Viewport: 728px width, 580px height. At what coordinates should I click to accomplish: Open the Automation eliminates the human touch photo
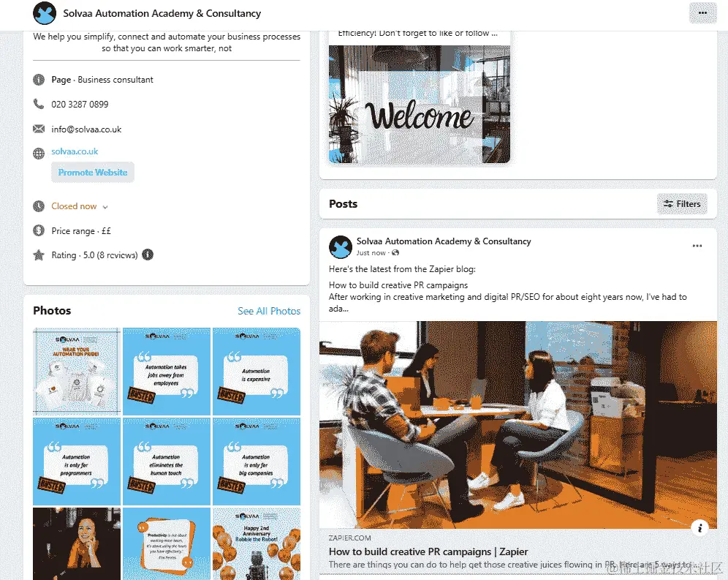coord(166,461)
